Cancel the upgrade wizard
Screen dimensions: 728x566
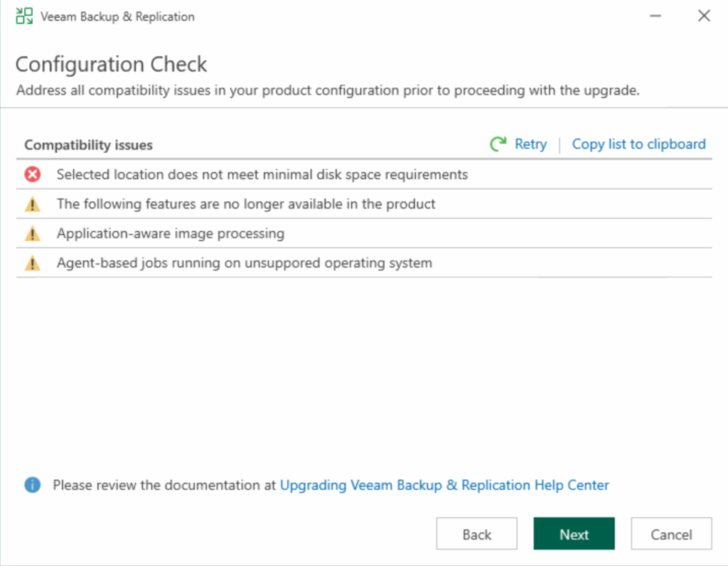point(671,534)
